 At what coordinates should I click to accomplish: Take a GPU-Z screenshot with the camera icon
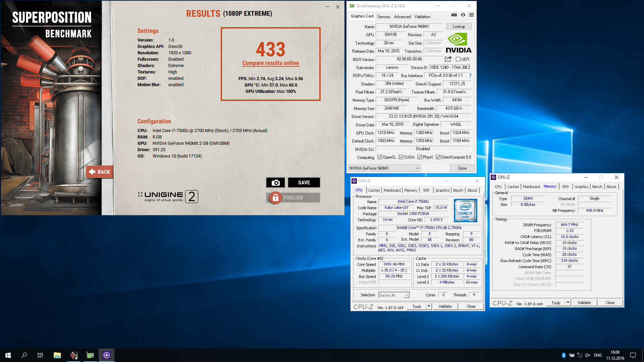coord(454,15)
